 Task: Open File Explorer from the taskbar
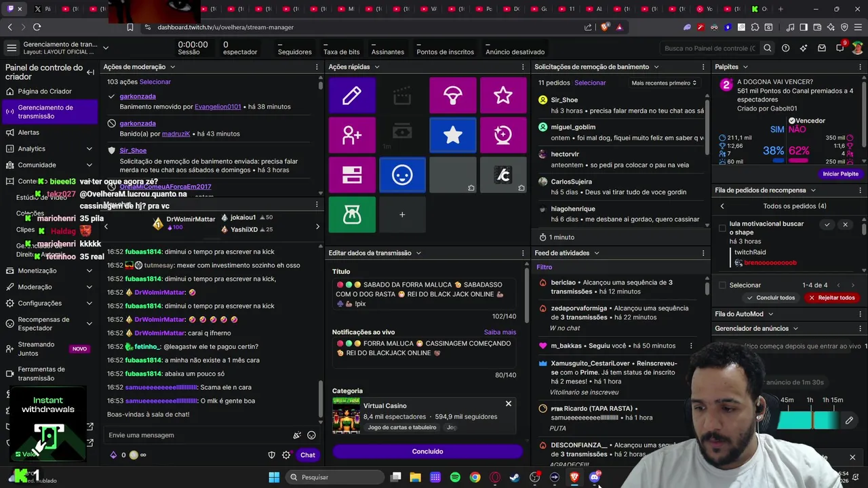(415, 477)
